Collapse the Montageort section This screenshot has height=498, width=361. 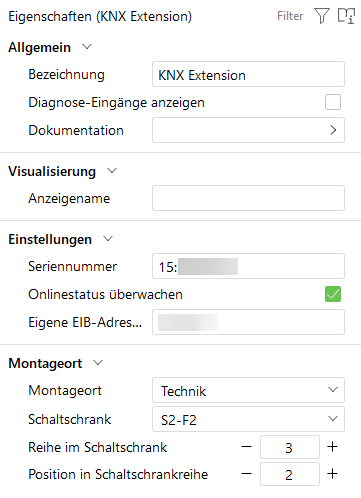tap(98, 363)
